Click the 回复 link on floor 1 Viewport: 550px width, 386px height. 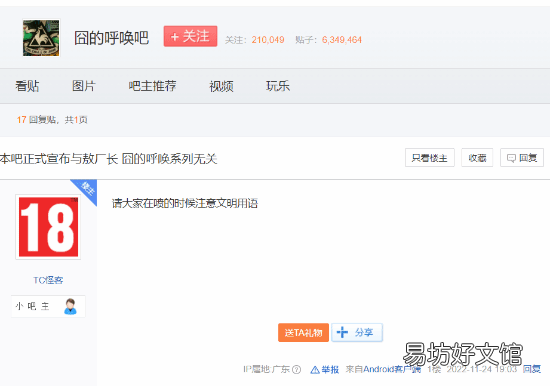pos(532,369)
